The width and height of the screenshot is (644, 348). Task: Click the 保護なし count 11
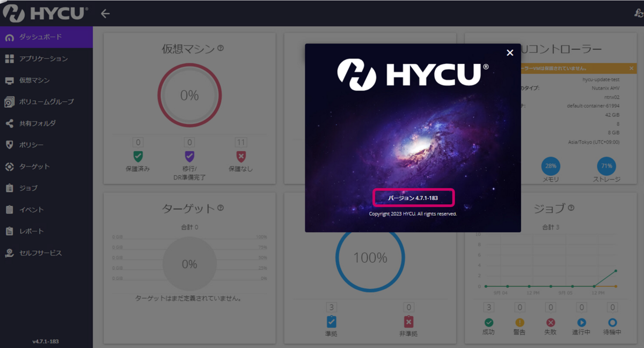click(x=241, y=143)
